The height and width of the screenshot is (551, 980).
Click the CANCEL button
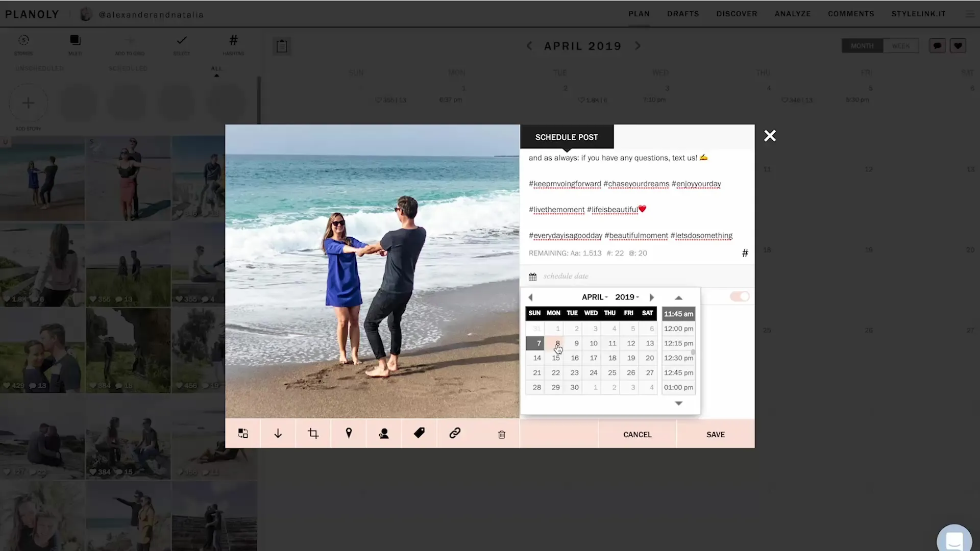(637, 434)
